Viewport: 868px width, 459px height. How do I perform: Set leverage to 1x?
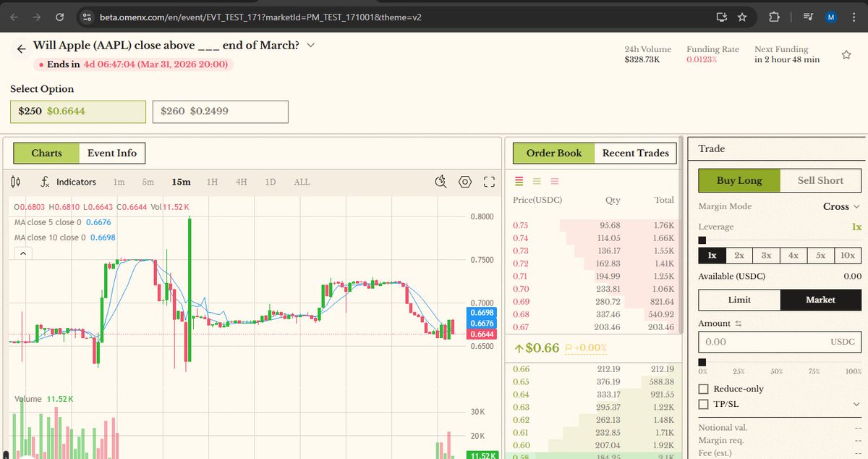(712, 256)
